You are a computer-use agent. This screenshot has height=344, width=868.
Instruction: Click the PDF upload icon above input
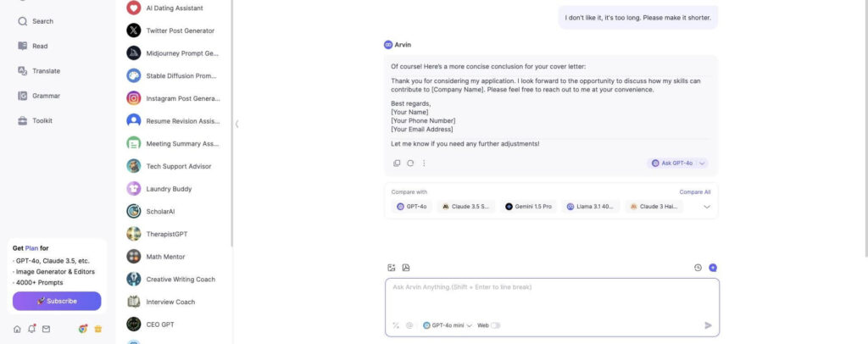pyautogui.click(x=406, y=268)
